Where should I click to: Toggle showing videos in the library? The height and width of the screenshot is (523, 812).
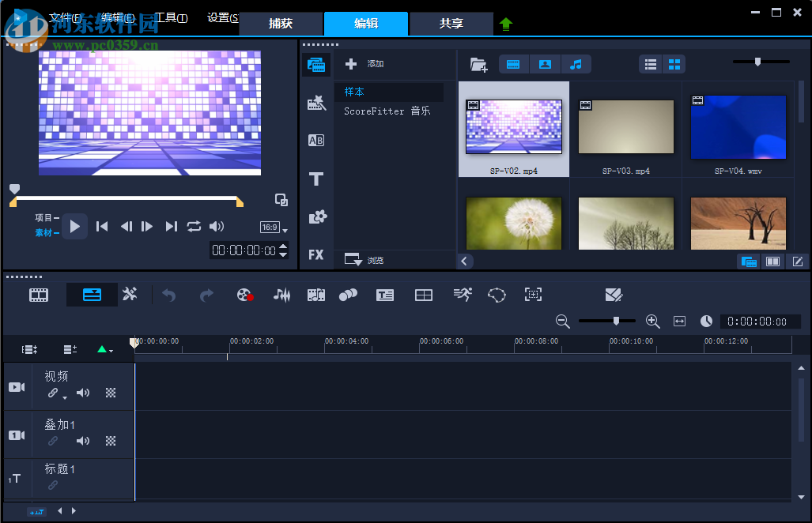(x=514, y=65)
